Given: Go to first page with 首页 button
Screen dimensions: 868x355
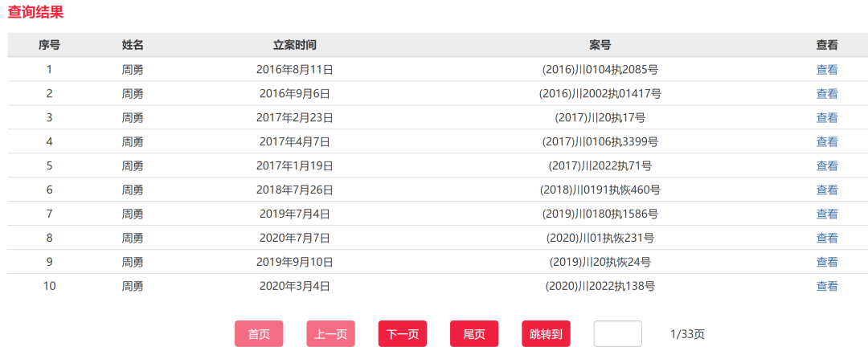Looking at the screenshot, I should (x=259, y=334).
